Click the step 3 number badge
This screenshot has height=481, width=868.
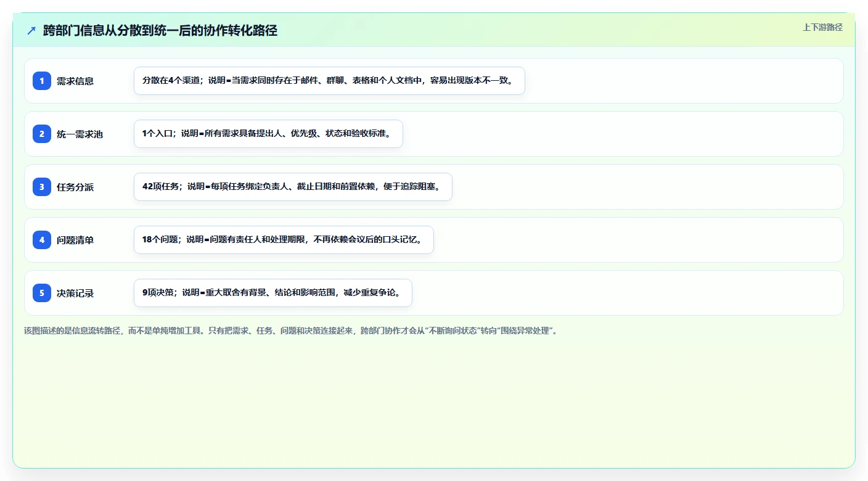42,187
